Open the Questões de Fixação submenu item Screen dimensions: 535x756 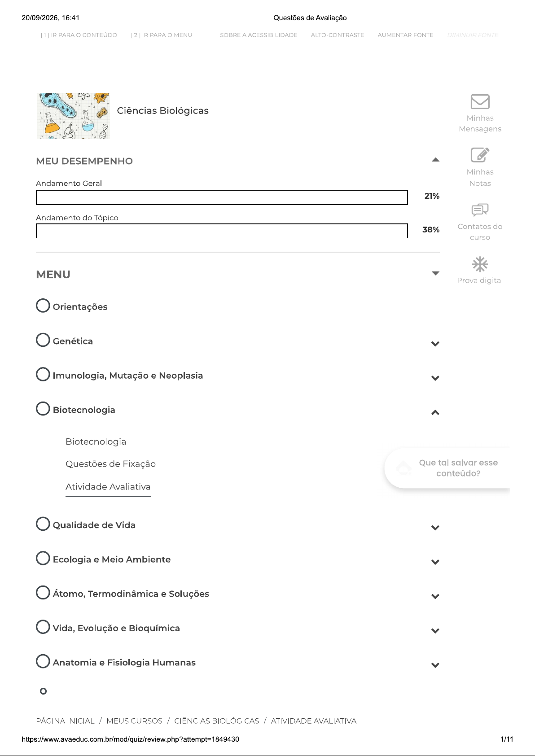point(110,464)
